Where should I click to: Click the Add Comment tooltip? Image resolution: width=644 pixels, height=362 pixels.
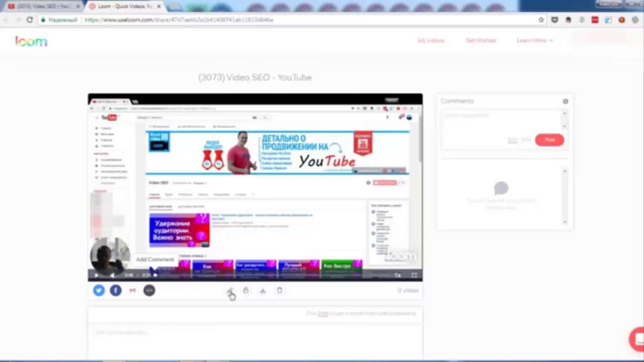[155, 259]
